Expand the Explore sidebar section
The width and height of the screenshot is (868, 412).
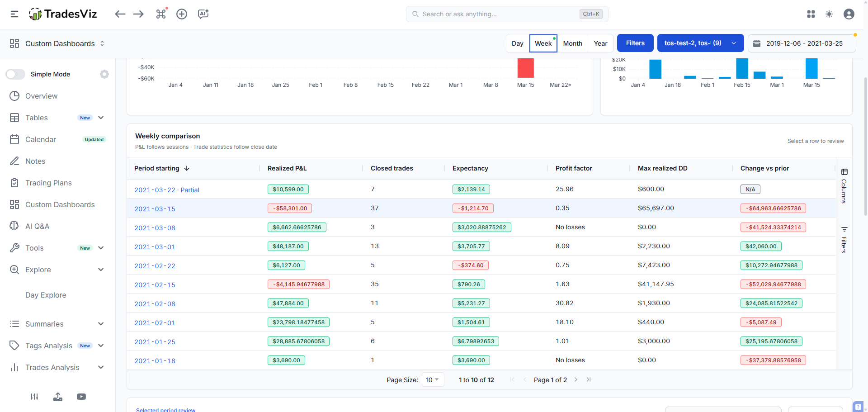(101, 270)
